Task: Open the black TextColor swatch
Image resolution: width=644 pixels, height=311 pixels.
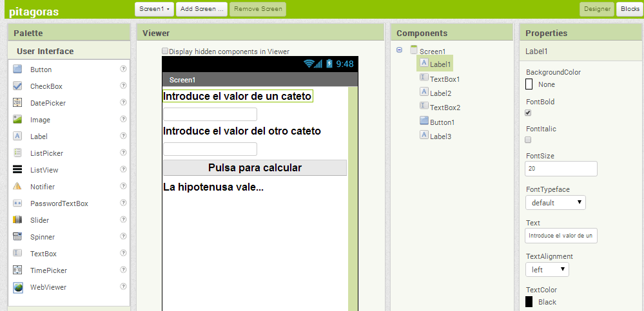Action: click(x=529, y=302)
